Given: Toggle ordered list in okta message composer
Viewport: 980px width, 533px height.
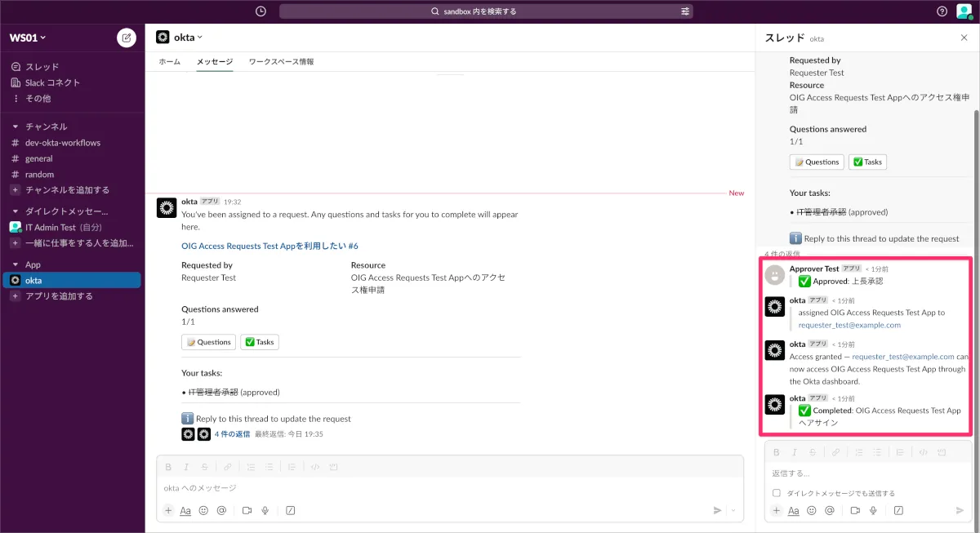Looking at the screenshot, I should click(251, 467).
